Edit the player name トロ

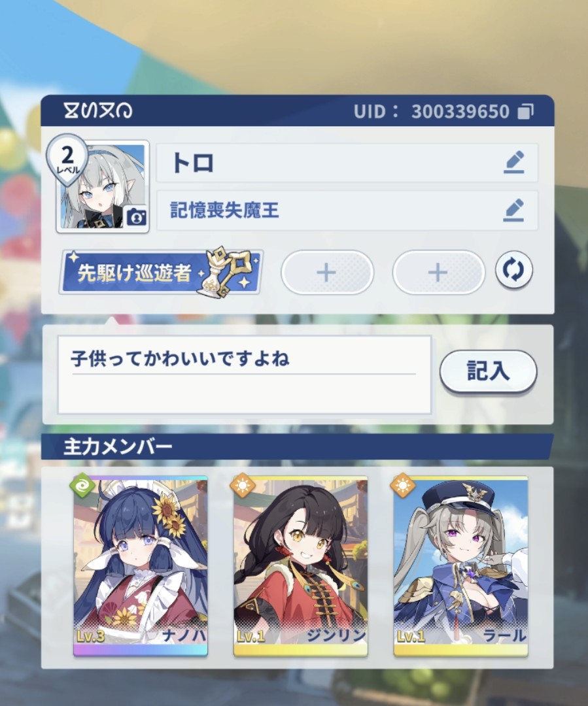(x=513, y=162)
